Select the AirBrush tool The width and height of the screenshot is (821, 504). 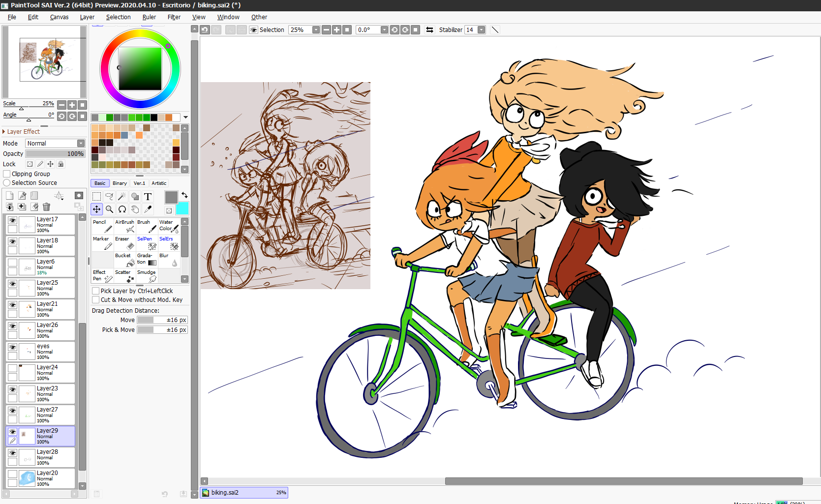[x=125, y=226]
